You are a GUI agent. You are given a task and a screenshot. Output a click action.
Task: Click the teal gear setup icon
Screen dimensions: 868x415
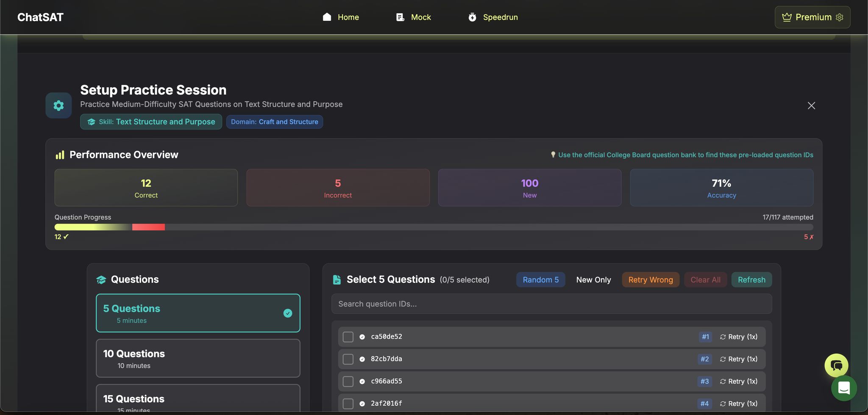point(58,105)
